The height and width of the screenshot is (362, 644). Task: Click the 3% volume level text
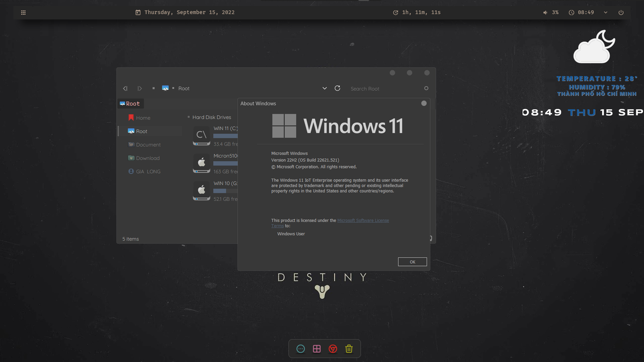click(555, 13)
